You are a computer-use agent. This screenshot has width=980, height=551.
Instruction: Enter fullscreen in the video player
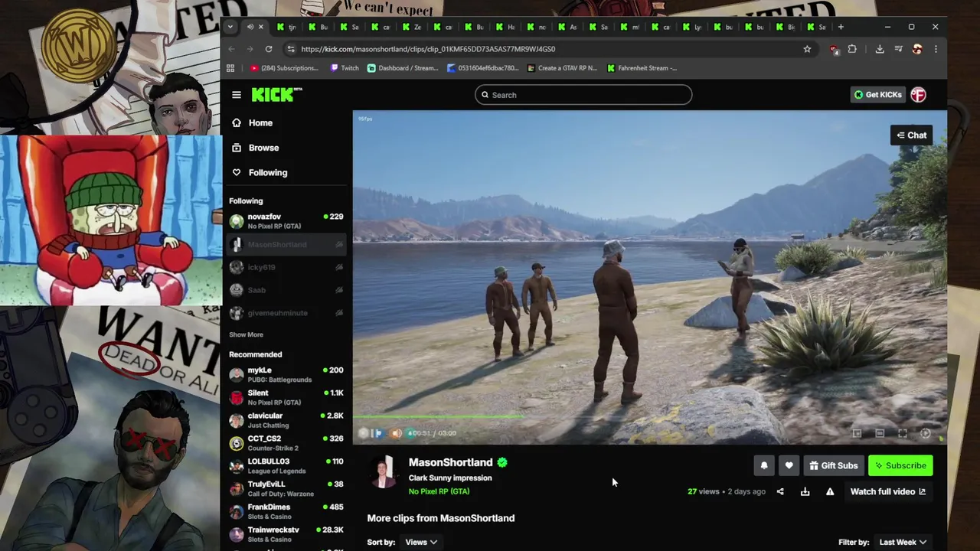pos(903,433)
